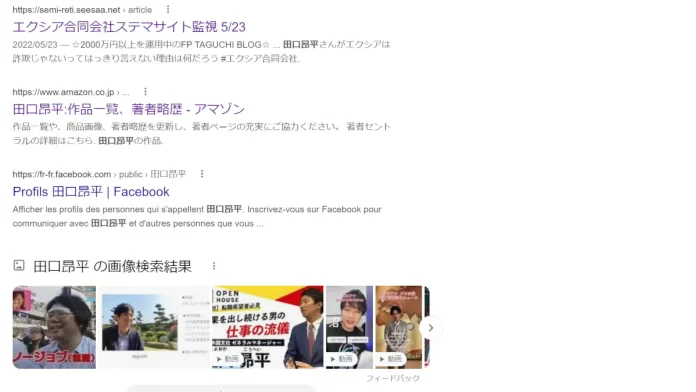Viewport: 696px width, 392px height.
Task: Open the エクシア合同会社ステマサイト監視 5/23 result
Action: point(129,27)
